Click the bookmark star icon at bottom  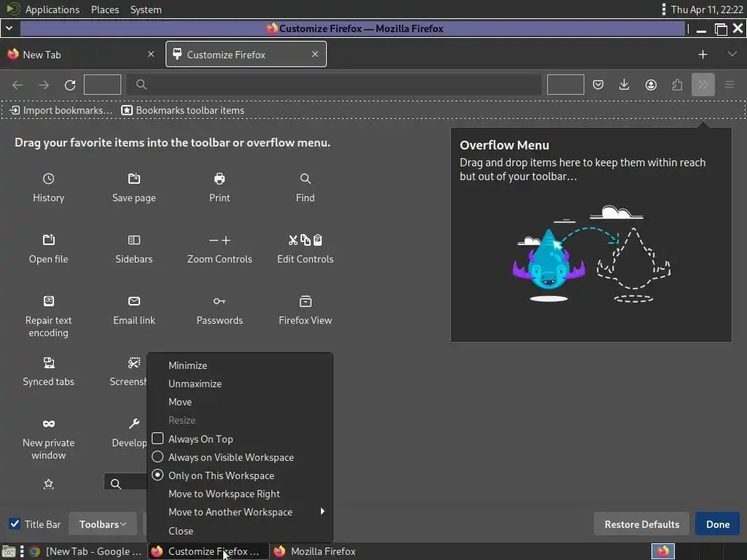coord(48,484)
